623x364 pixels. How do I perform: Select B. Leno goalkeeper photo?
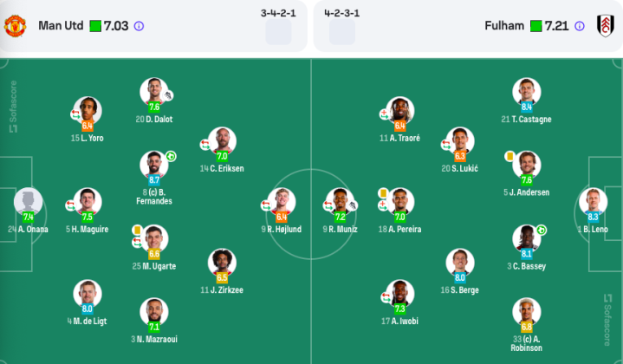593,202
